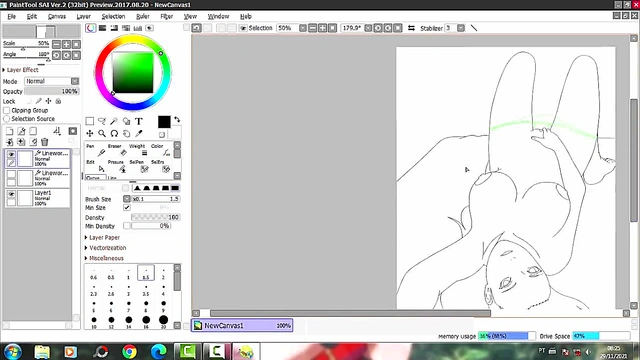Expand the Layer Paper section
Screen dimensions: 640x360
(x=102, y=237)
